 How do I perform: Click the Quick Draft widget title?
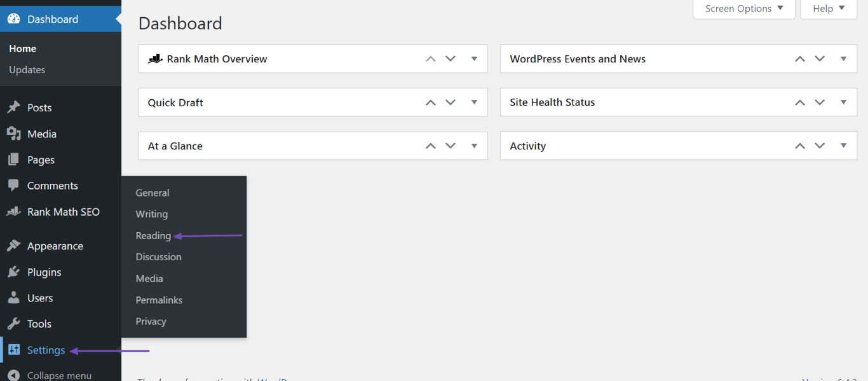[x=175, y=102]
